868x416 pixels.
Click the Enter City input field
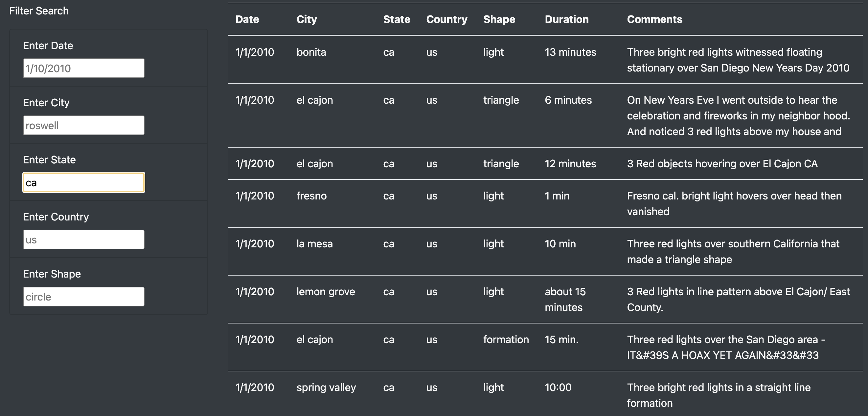click(x=83, y=126)
